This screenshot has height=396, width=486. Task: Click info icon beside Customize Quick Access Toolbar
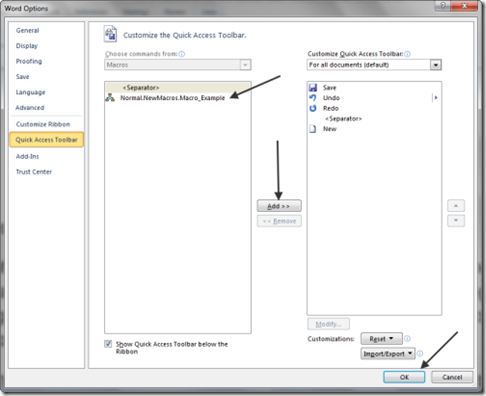[x=407, y=54]
